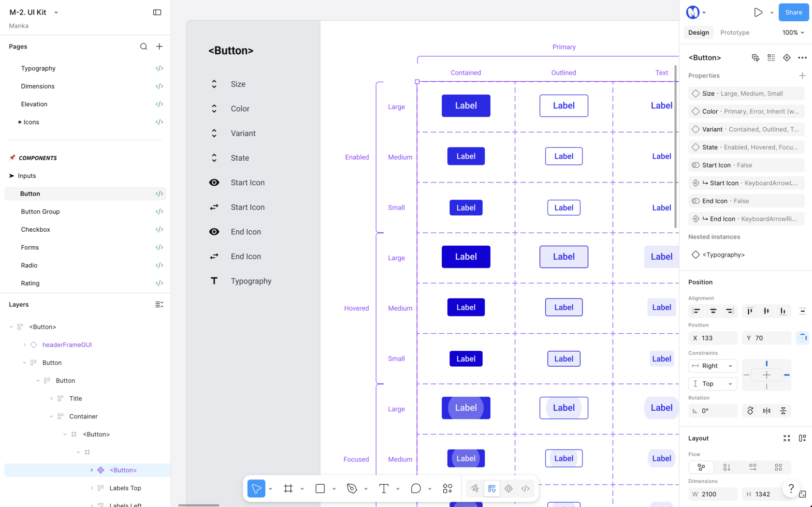Select freeform flow layout option

tap(701, 467)
